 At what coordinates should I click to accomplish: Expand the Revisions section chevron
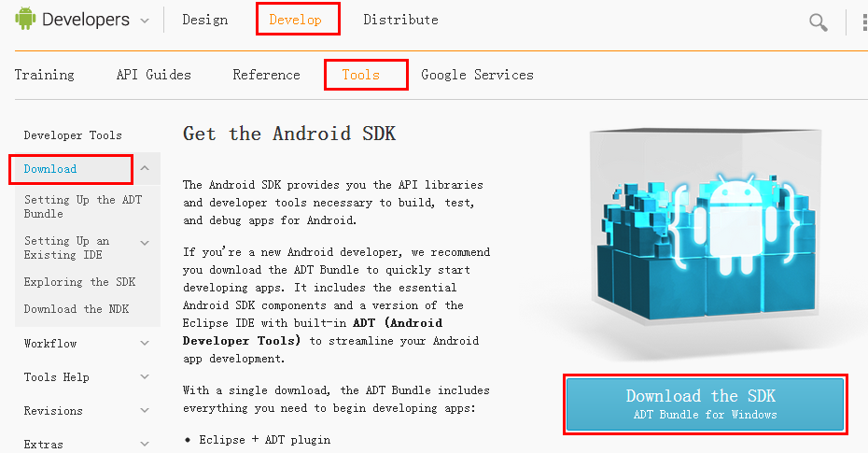pos(145,410)
